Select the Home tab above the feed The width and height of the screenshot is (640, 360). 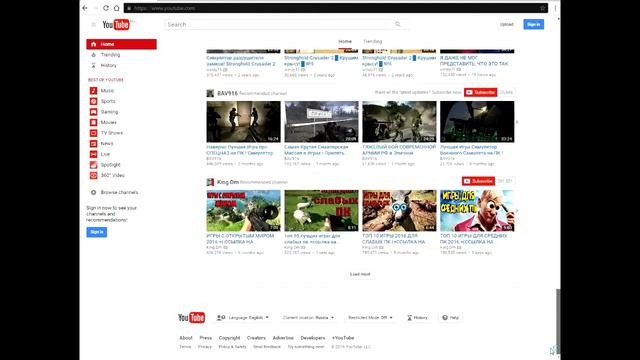[345, 41]
